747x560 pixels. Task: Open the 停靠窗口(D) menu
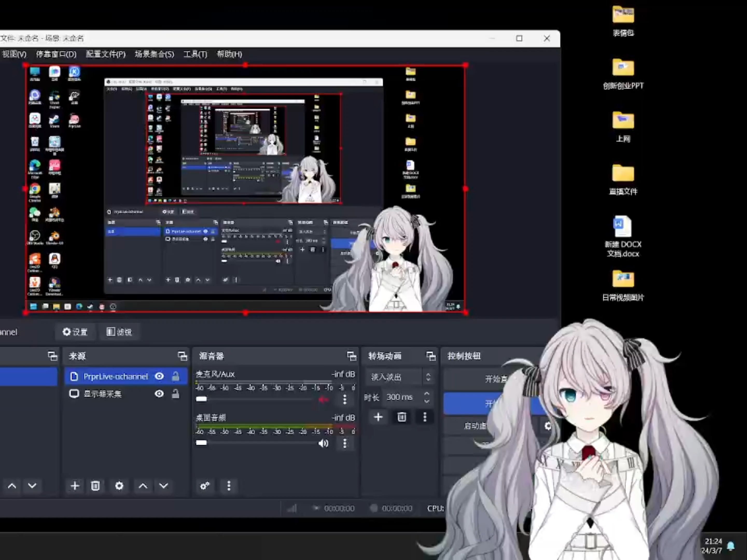click(56, 54)
